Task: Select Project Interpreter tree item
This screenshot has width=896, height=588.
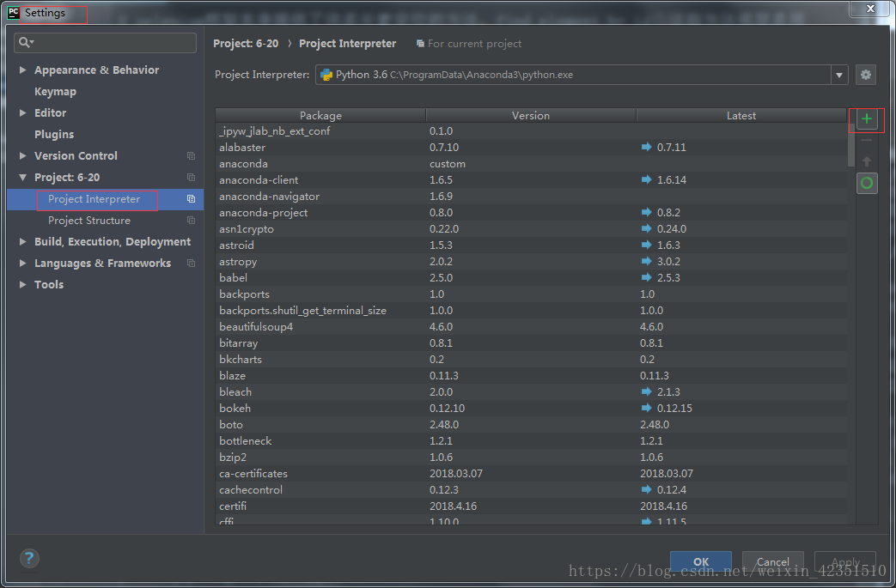Action: [x=105, y=199]
